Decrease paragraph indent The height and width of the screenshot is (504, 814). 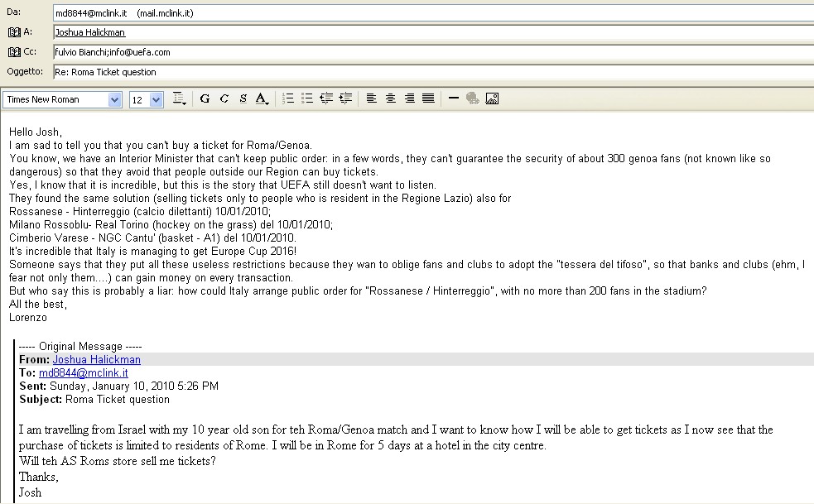(x=326, y=98)
